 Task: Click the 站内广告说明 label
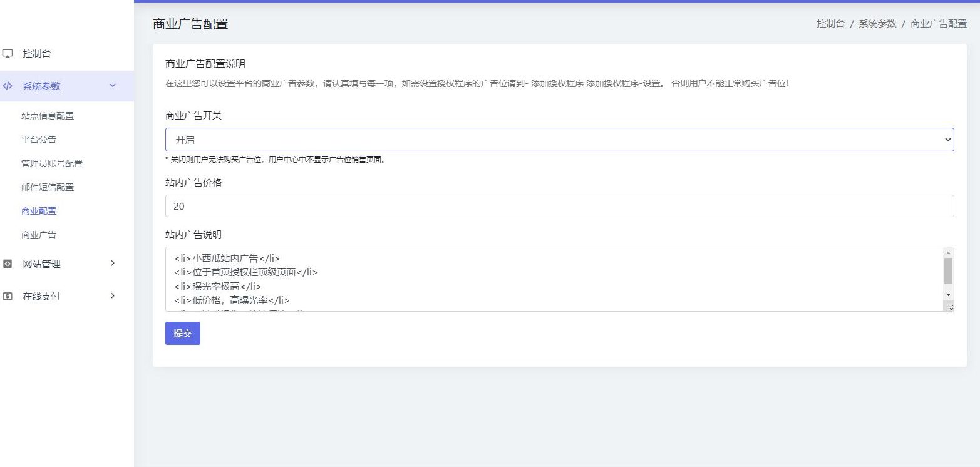(193, 235)
